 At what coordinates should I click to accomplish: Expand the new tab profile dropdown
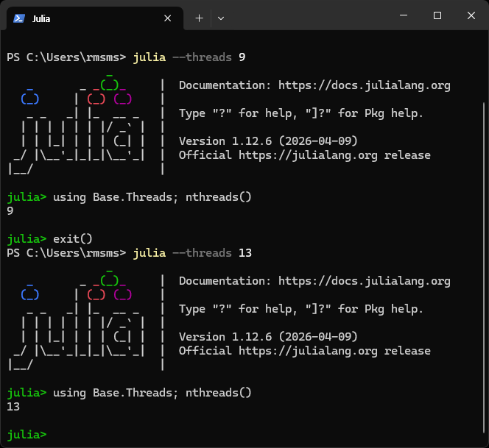pyautogui.click(x=221, y=18)
